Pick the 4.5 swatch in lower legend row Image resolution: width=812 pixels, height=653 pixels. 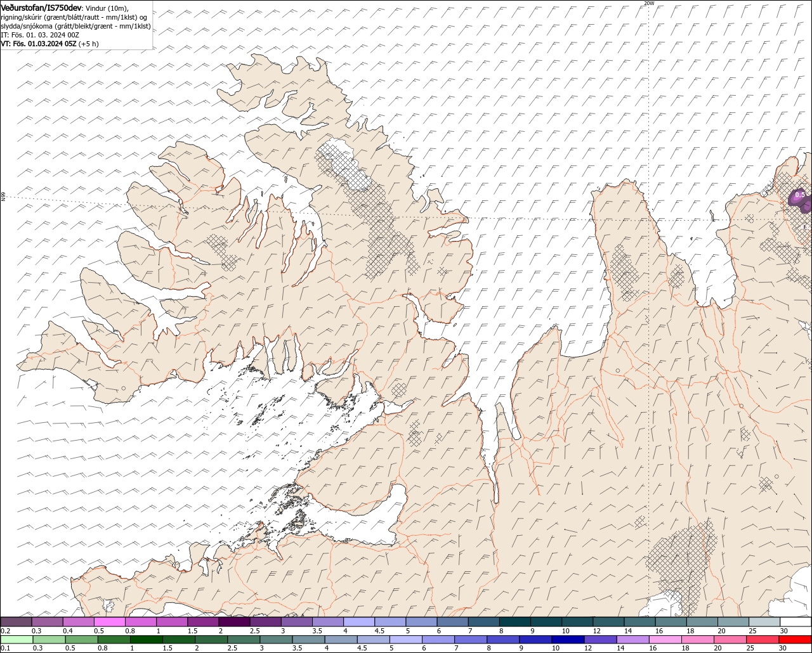[374, 639]
